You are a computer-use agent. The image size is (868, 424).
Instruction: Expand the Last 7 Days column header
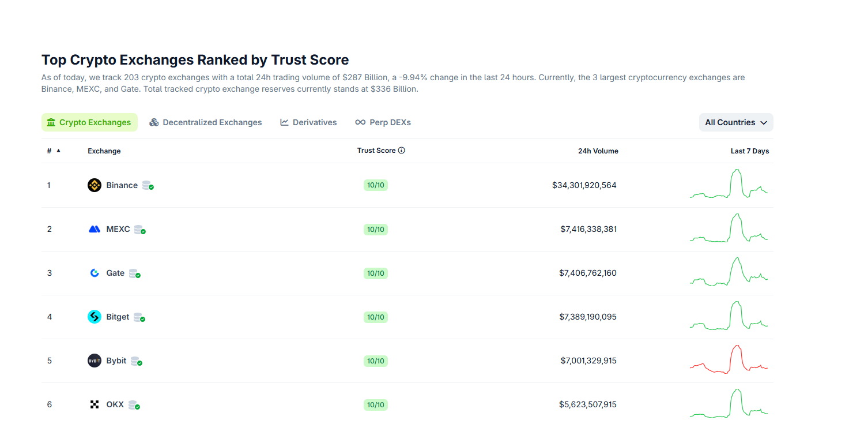point(749,151)
